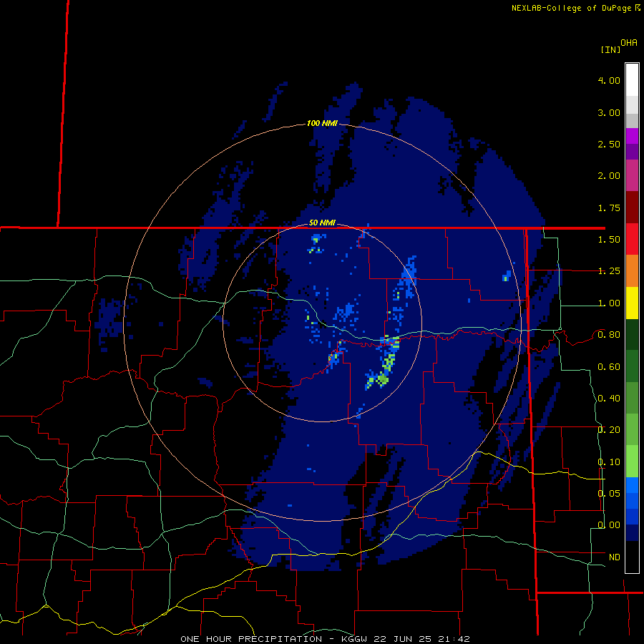Click the 3.00 legend value
The image size is (644, 644).
[x=609, y=112]
